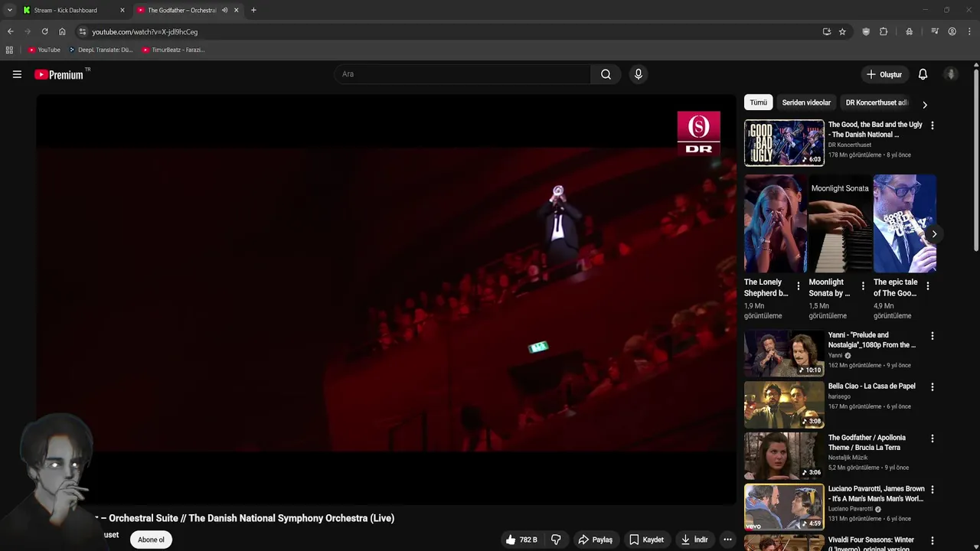Viewport: 980px width, 551px height.
Task: Open options for Moonlight Sonata short
Action: coord(863,286)
